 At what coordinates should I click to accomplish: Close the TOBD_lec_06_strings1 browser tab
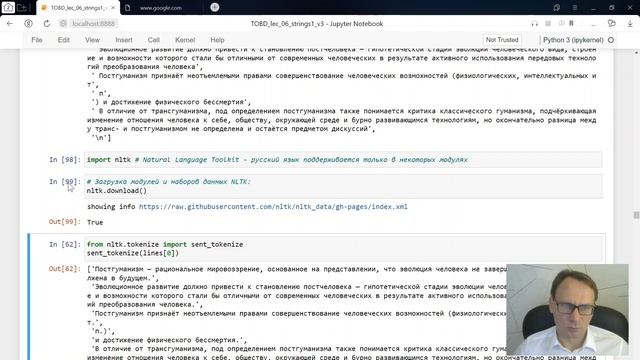tap(113, 8)
